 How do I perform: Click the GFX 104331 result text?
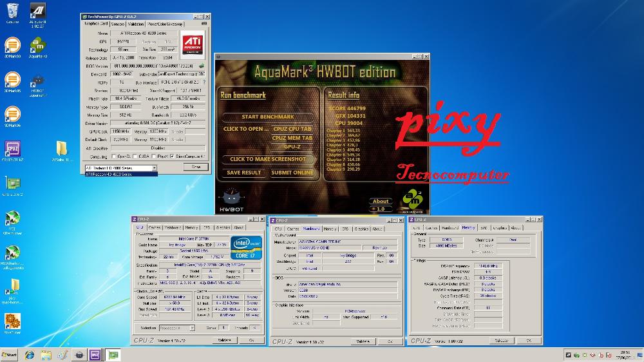[350, 116]
